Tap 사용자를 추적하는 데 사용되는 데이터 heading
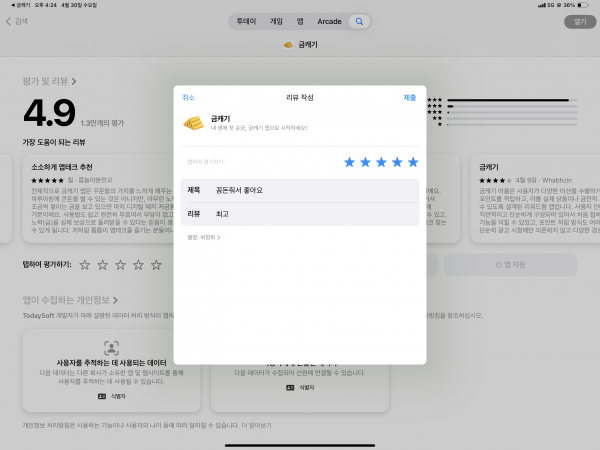600x450 pixels. [x=111, y=363]
